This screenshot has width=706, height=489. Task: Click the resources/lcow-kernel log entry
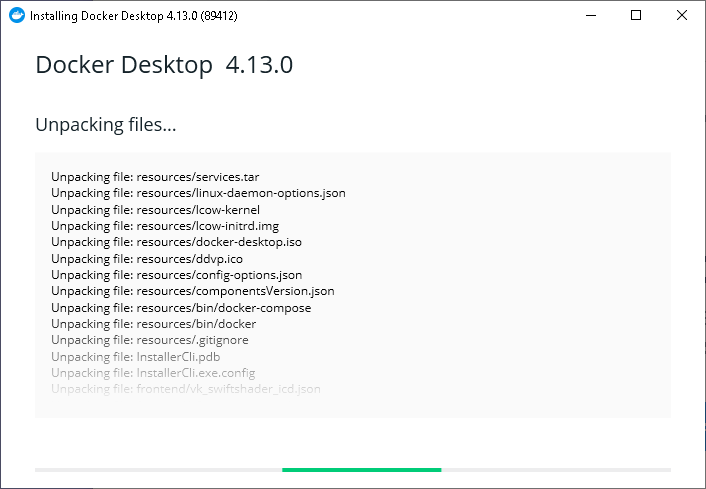pyautogui.click(x=155, y=210)
